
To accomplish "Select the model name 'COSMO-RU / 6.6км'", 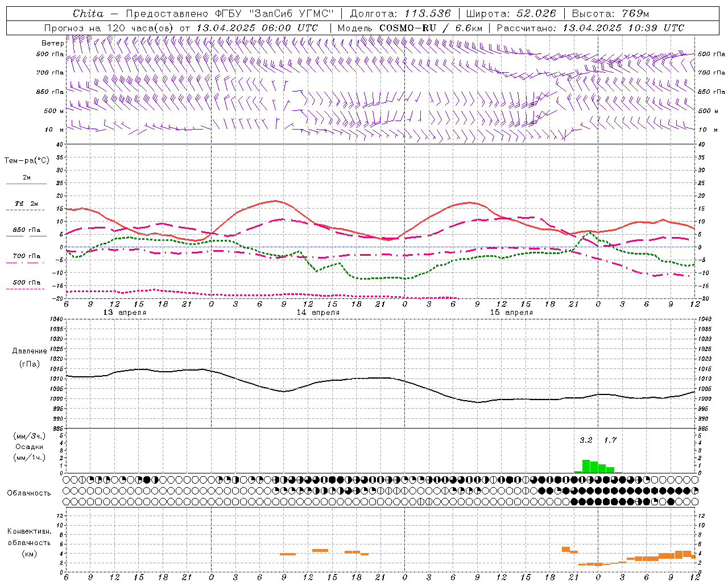I will coord(431,28).
